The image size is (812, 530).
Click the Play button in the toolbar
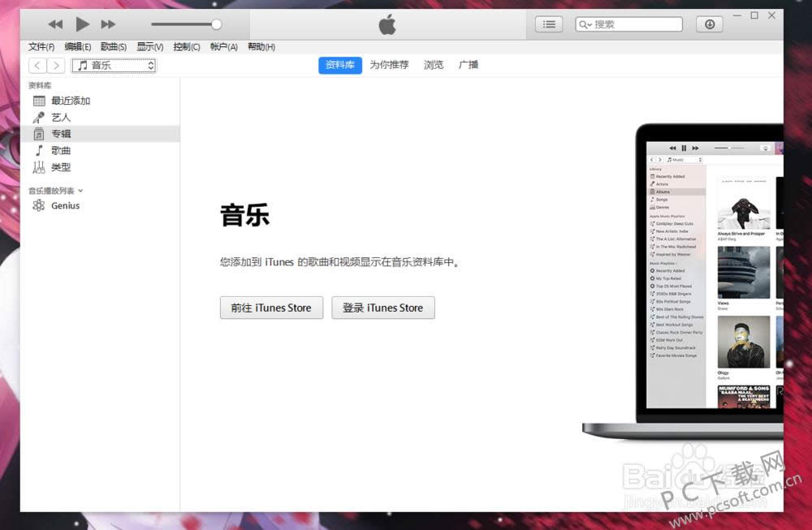[82, 24]
